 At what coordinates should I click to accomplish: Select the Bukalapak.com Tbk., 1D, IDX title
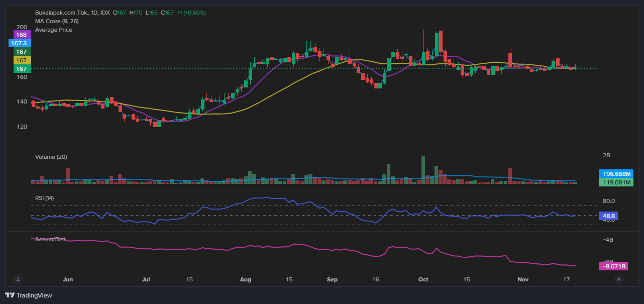pos(72,13)
